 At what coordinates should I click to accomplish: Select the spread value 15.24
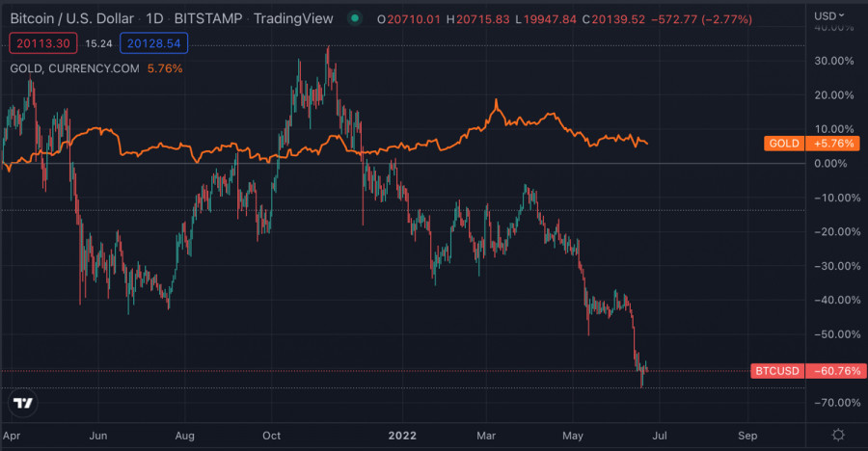[x=98, y=43]
